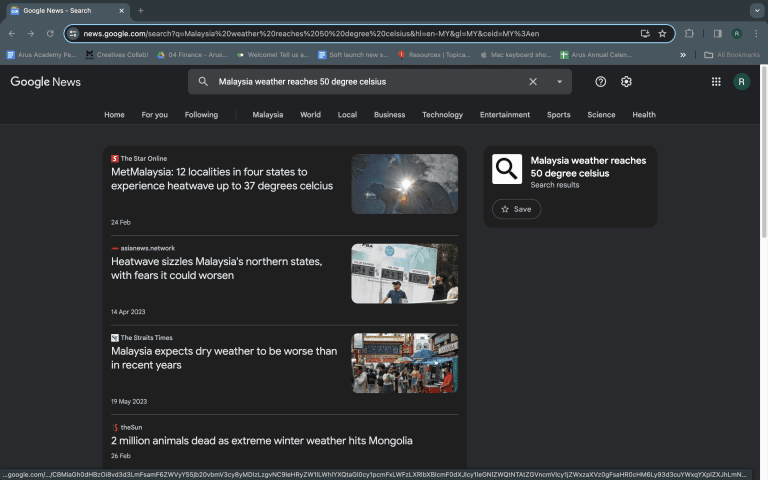The image size is (768, 480).
Task: Click the large search magnifier tile in sidebar
Action: (x=507, y=169)
